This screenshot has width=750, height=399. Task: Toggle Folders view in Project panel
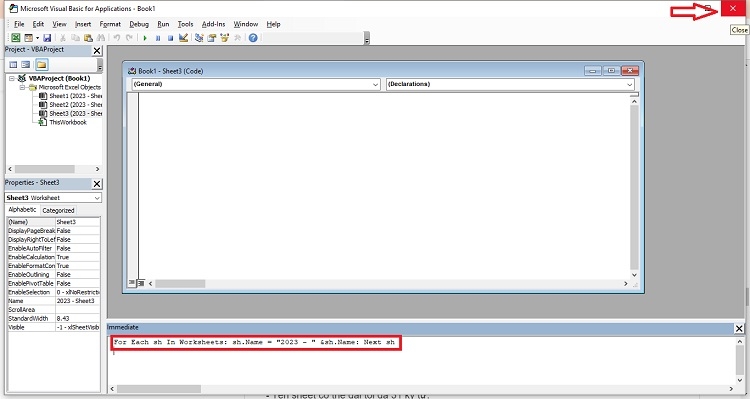click(x=42, y=65)
